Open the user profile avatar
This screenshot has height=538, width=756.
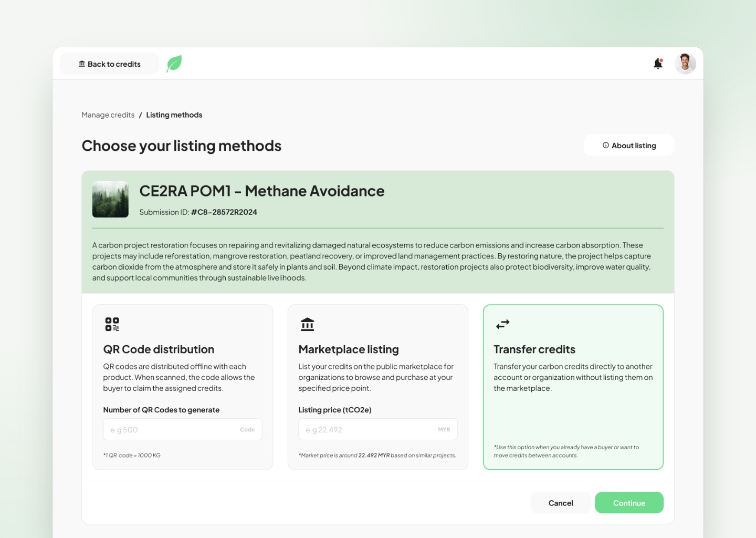(x=685, y=64)
